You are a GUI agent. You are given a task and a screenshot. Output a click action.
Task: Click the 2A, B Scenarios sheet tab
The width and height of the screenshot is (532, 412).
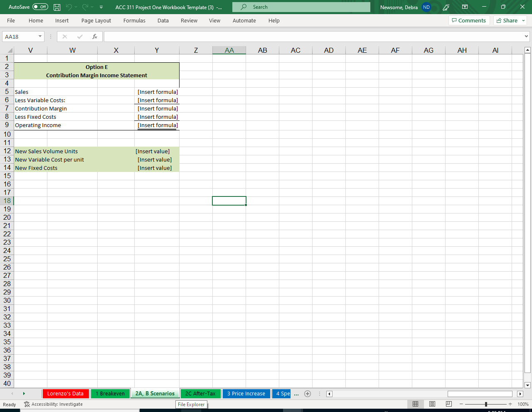tap(155, 393)
